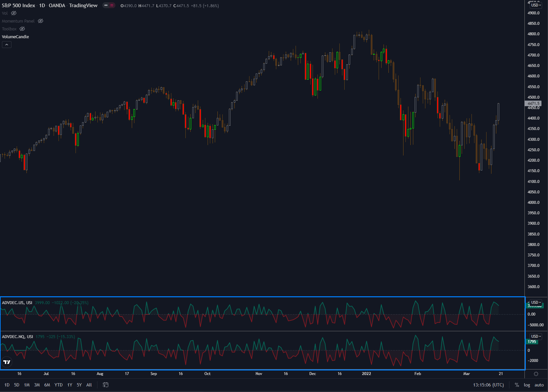Open the 1D interval menu in the header
Screen dimensions: 548x392
coord(42,5)
